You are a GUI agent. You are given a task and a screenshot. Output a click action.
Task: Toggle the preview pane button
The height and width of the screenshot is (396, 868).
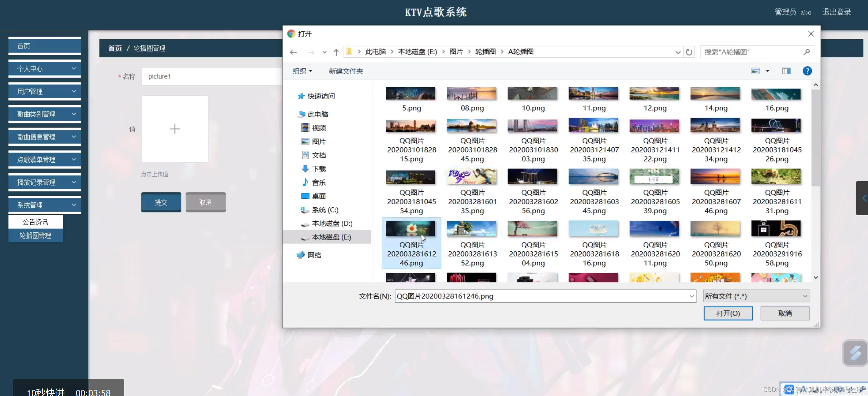(x=786, y=71)
